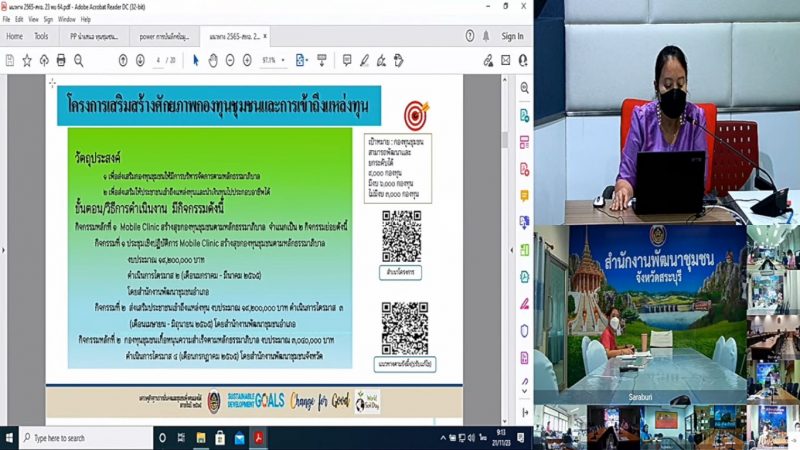Activate the arrow selection tool
This screenshot has width=800, height=450.
(196, 60)
